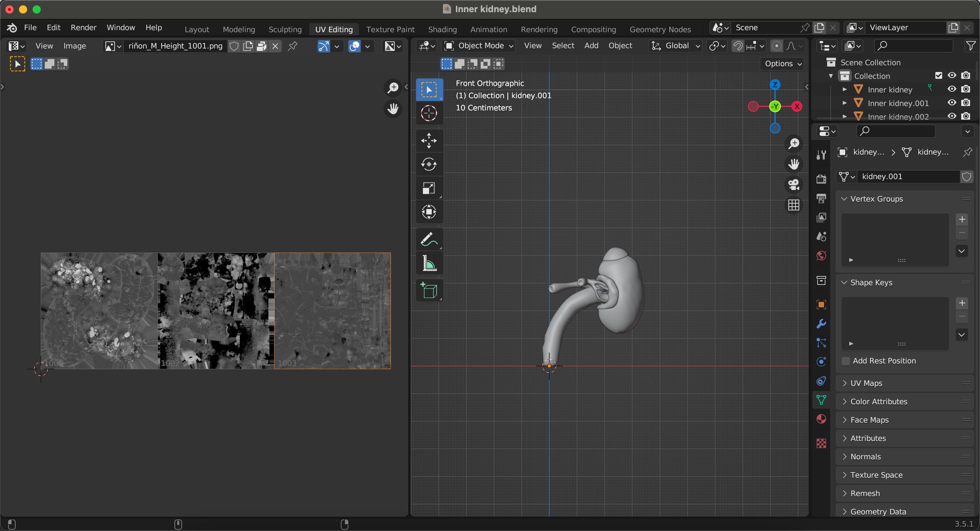
Task: Activate the Transform tool
Action: pos(429,212)
